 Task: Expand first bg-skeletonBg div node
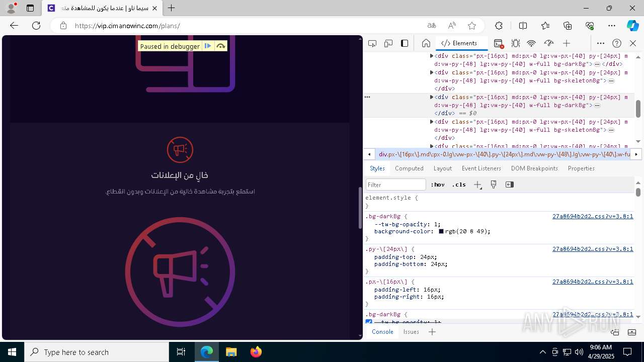tap(432, 72)
